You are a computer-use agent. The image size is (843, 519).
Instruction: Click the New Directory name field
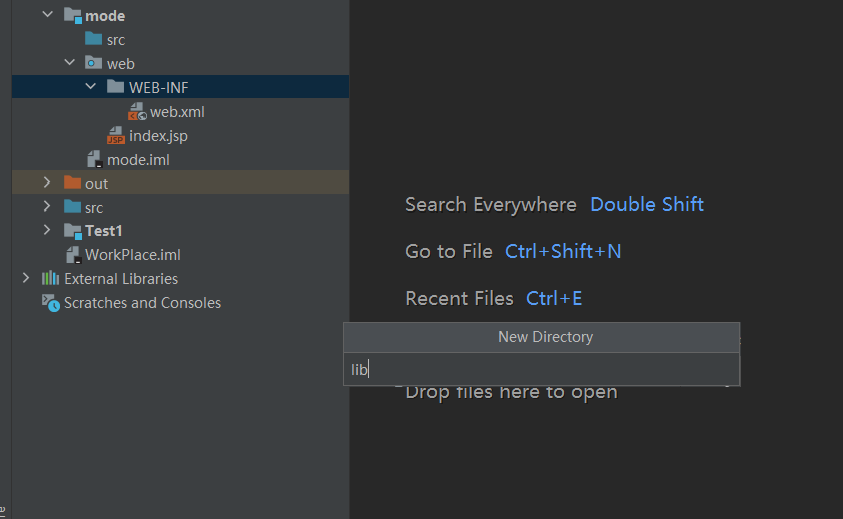click(541, 369)
